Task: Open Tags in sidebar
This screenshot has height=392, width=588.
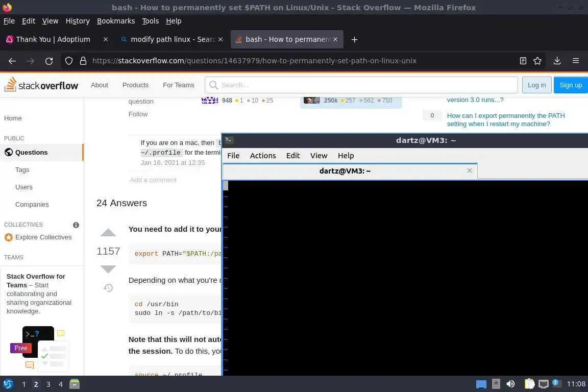Action: pos(22,169)
